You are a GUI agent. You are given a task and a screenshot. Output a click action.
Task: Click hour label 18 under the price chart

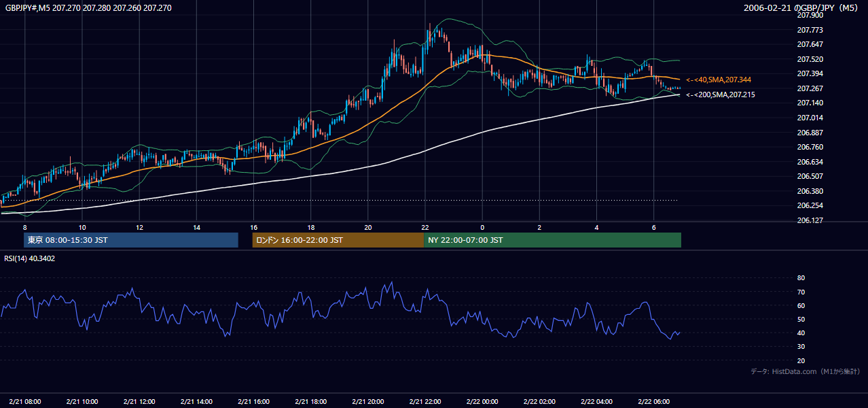point(310,227)
